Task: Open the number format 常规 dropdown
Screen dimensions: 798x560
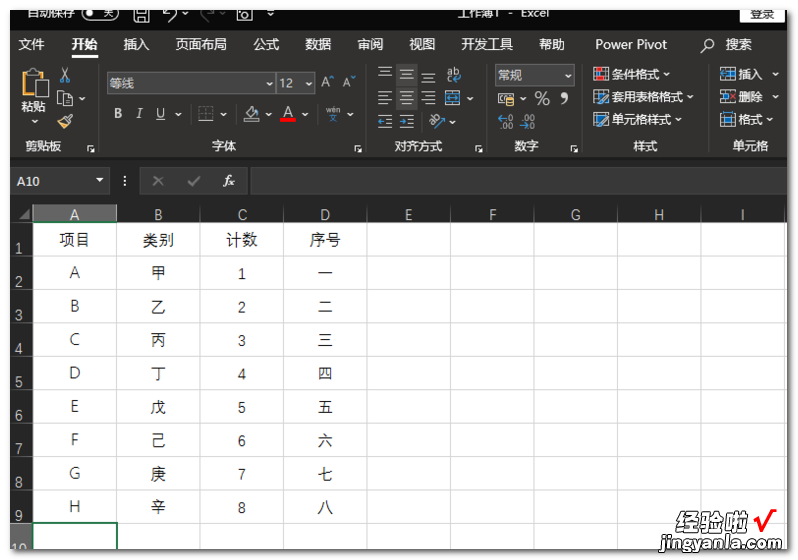Action: coord(567,76)
